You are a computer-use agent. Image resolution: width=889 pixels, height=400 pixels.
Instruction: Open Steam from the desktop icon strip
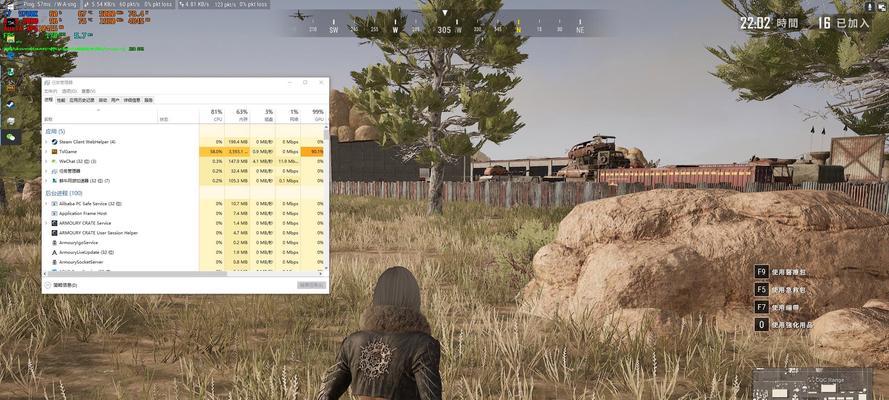pyautogui.click(x=10, y=104)
